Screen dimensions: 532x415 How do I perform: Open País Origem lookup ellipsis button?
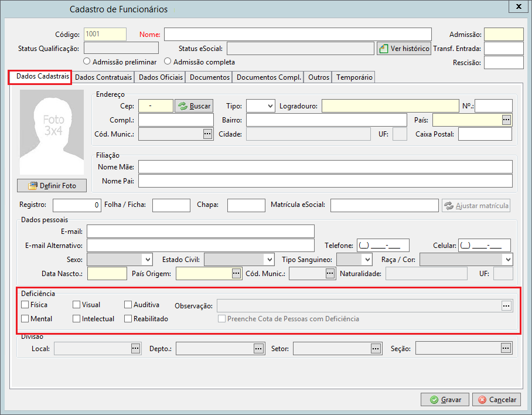click(x=236, y=274)
